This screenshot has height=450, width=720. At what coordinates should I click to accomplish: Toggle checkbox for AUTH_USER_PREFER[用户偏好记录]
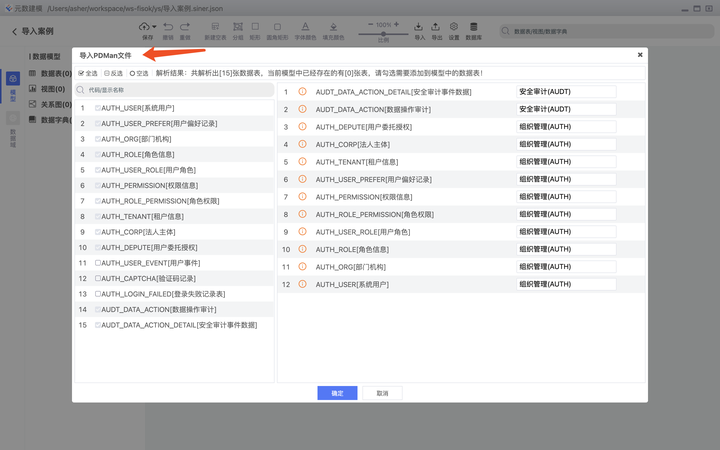[98, 124]
